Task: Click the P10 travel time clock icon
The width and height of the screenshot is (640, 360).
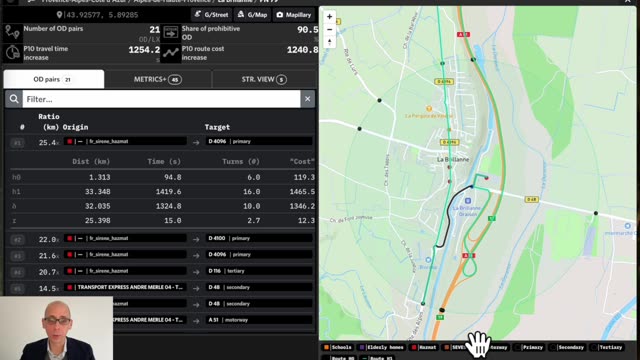Action: tap(13, 53)
